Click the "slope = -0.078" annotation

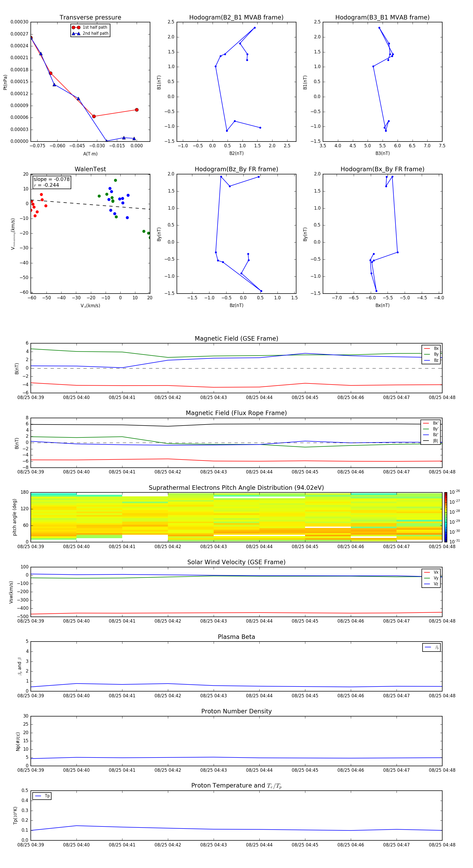click(52, 179)
